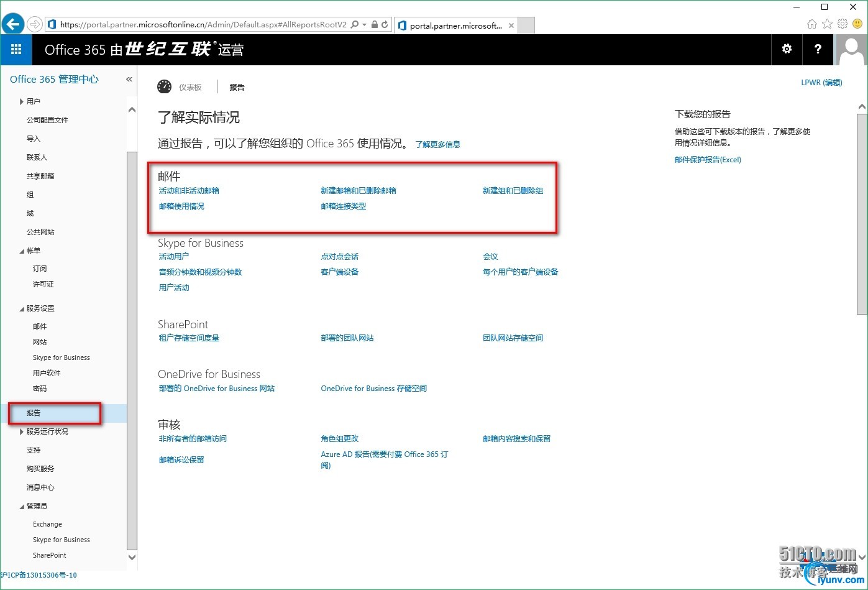Click the URL address input field

(203, 25)
